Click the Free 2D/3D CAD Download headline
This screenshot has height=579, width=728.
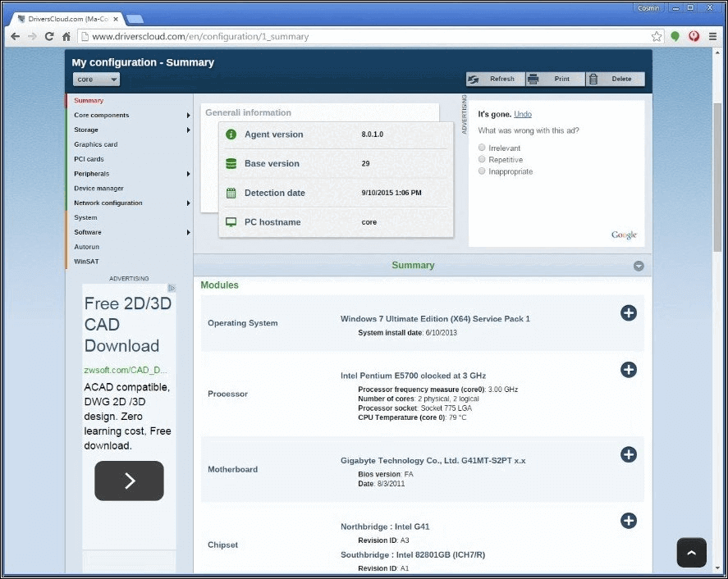[128, 324]
